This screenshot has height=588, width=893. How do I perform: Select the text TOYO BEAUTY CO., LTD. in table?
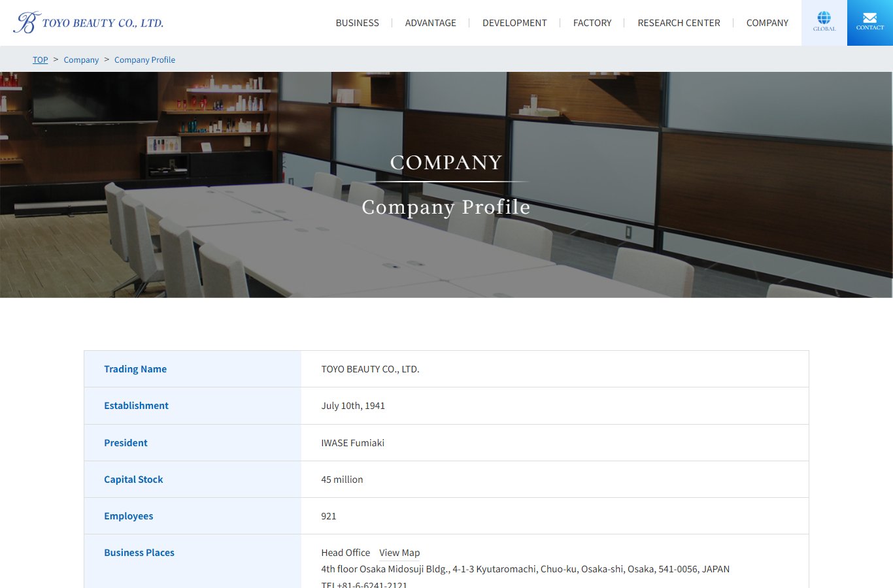tap(370, 369)
